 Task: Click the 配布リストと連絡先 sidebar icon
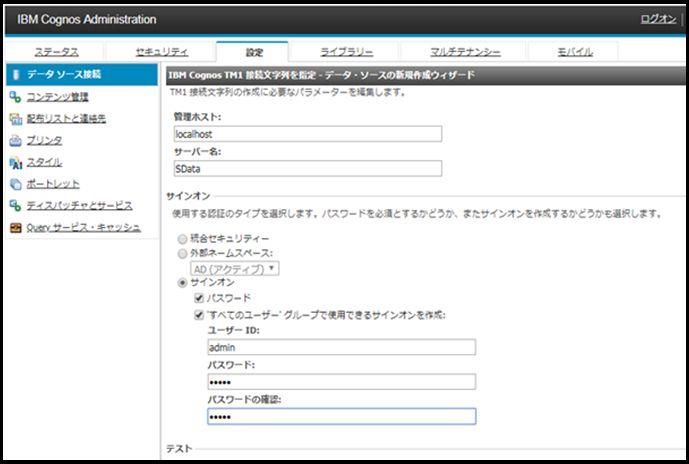pos(15,119)
